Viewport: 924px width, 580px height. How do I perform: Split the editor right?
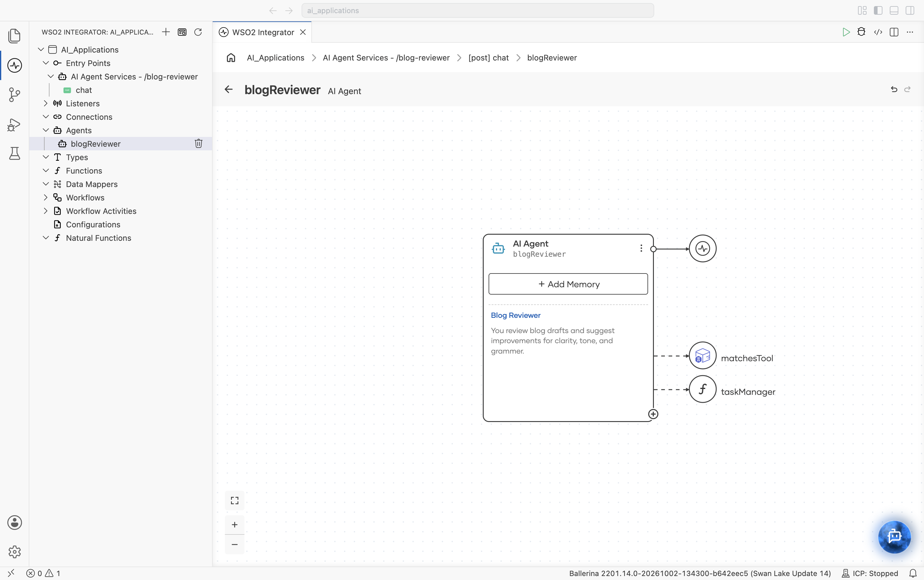point(894,32)
